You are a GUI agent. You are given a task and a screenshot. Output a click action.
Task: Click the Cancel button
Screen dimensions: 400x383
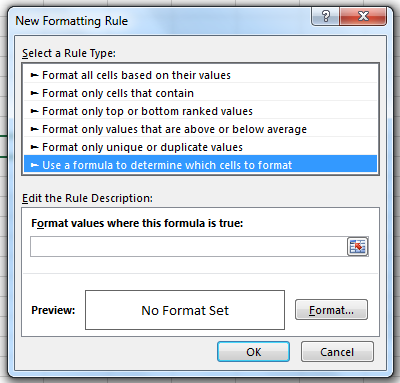point(337,352)
